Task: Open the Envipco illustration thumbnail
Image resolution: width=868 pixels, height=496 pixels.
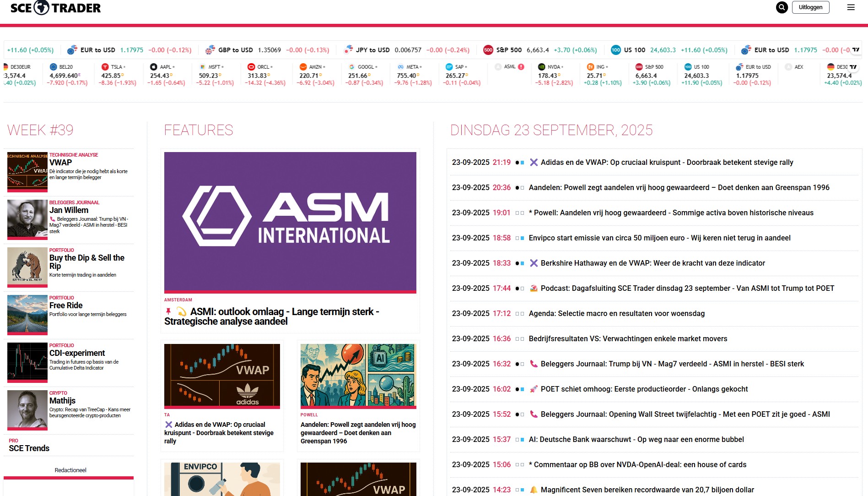Action: click(x=222, y=479)
